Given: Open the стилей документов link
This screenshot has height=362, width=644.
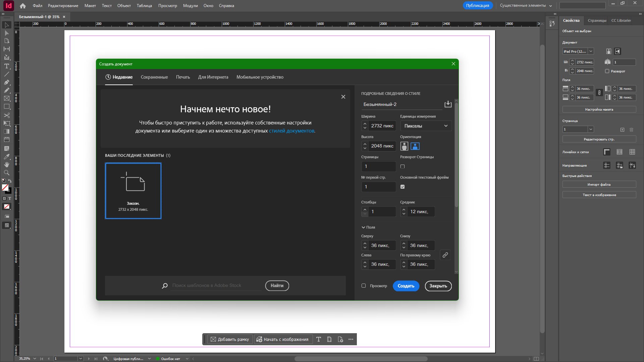Looking at the screenshot, I should 291,131.
